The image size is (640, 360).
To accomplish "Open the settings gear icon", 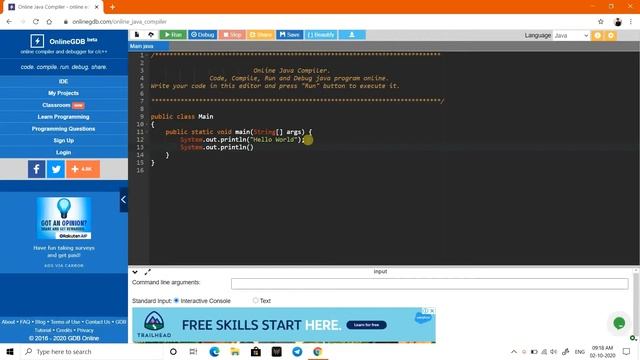I will [611, 36].
